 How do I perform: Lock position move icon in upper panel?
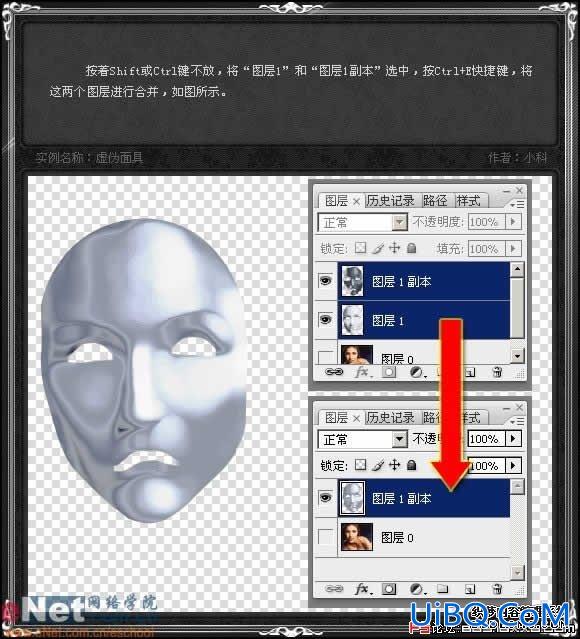(x=395, y=248)
